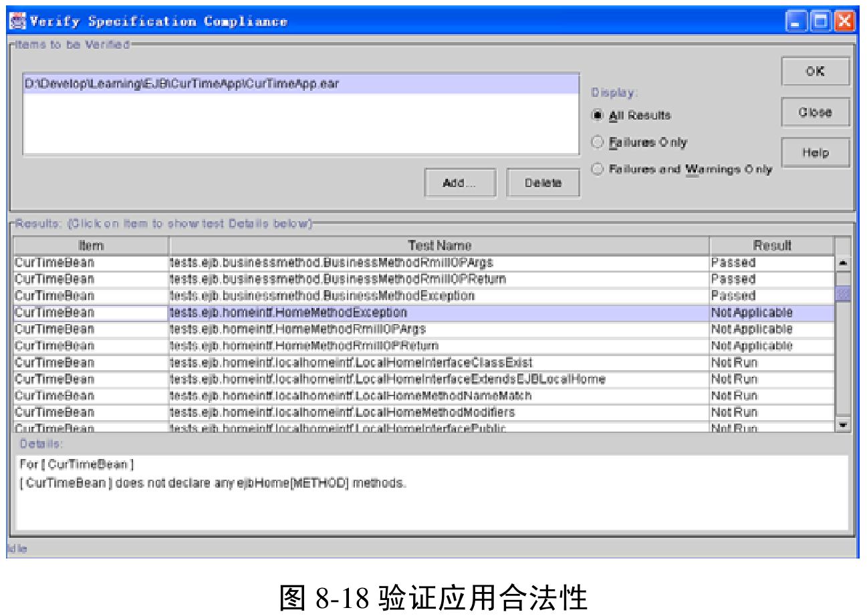Image resolution: width=867 pixels, height=616 pixels.
Task: Select the BusinessMethodRmiIIOPArgs test row
Action: tap(424, 263)
